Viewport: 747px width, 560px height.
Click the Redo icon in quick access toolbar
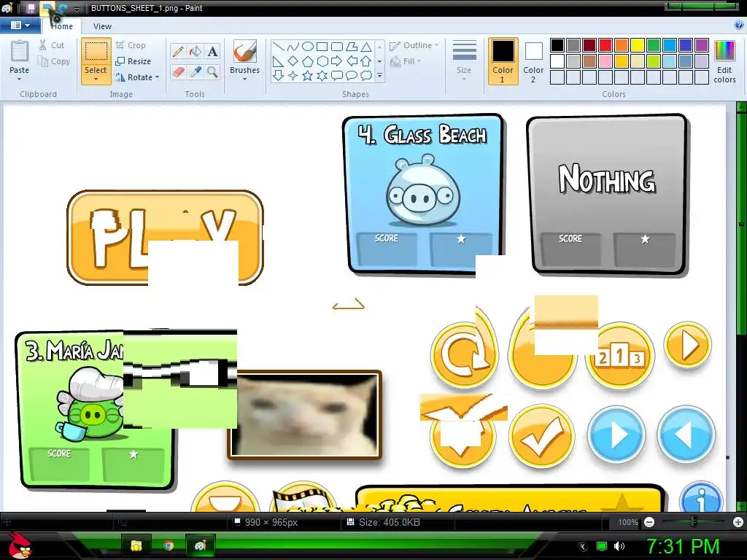pyautogui.click(x=63, y=8)
